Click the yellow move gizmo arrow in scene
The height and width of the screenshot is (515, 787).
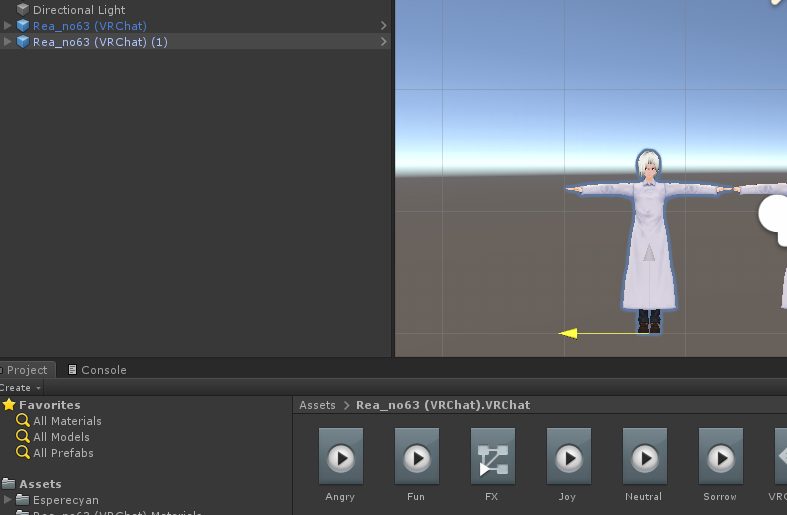coord(569,333)
